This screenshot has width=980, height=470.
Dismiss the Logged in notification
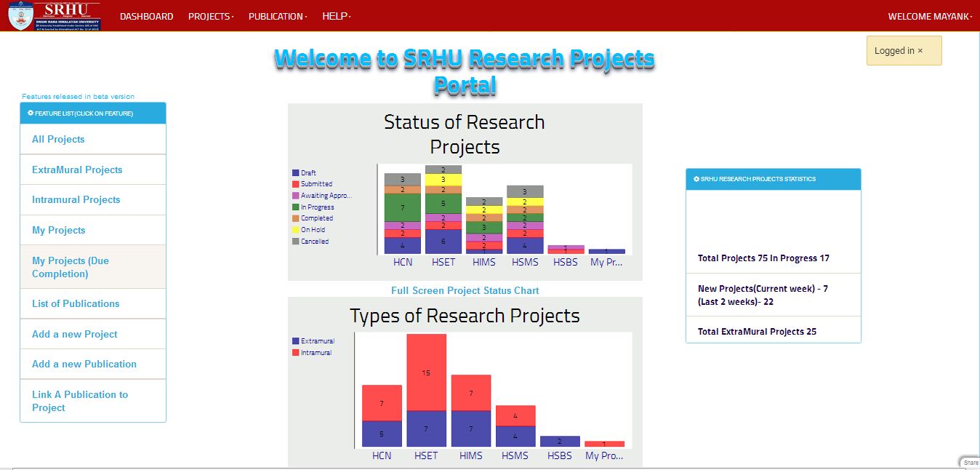pyautogui.click(x=920, y=51)
